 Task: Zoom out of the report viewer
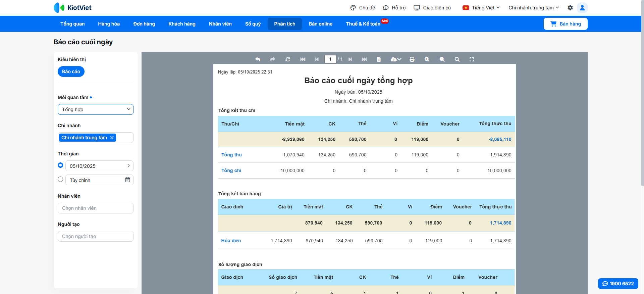point(442,59)
